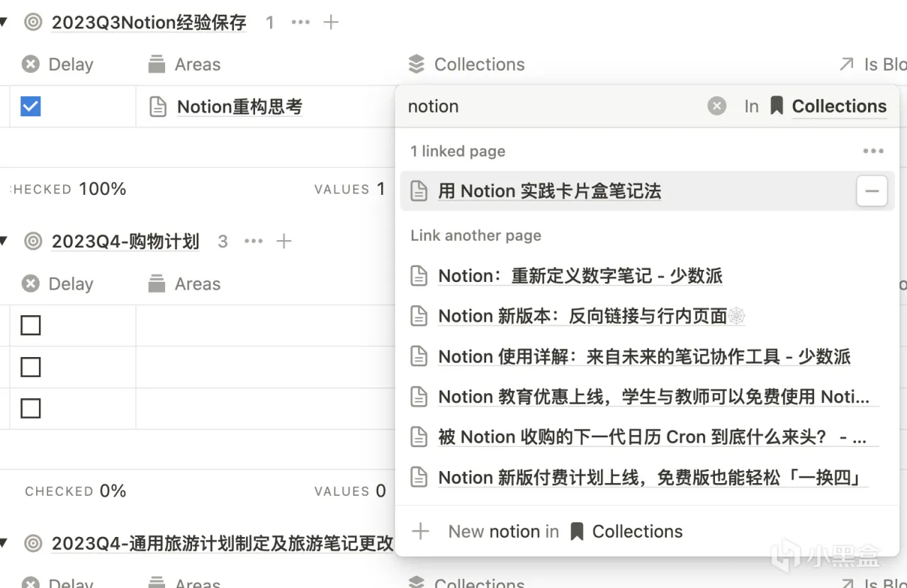Open options for 2023Q4-购物计划 group

pos(254,242)
